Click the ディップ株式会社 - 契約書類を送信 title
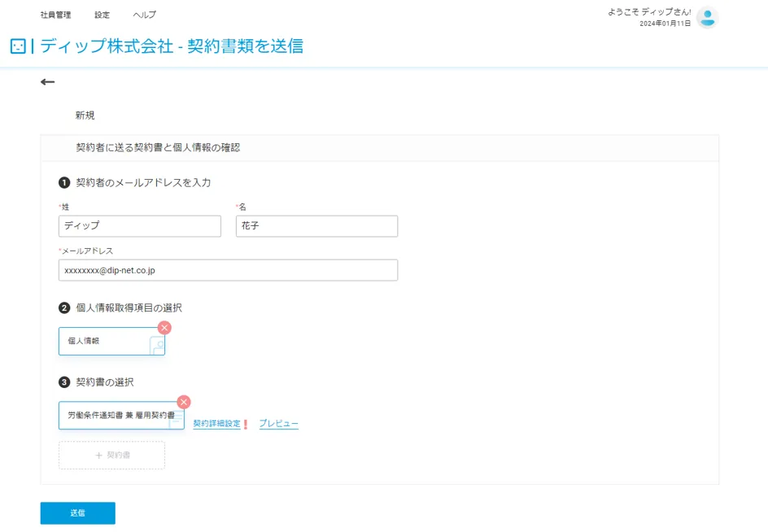The image size is (768, 532). click(x=172, y=46)
